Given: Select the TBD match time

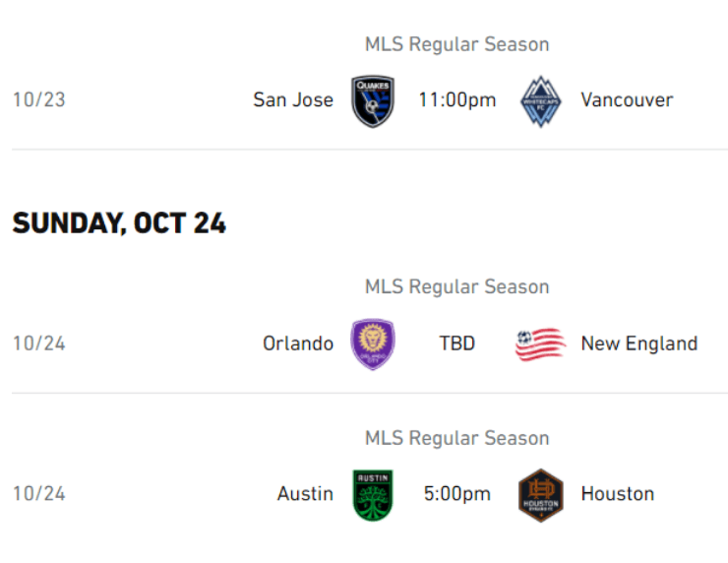Looking at the screenshot, I should [x=456, y=344].
